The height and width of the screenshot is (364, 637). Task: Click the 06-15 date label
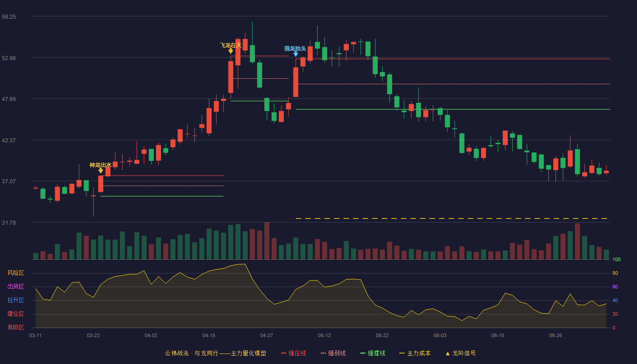pos(498,335)
